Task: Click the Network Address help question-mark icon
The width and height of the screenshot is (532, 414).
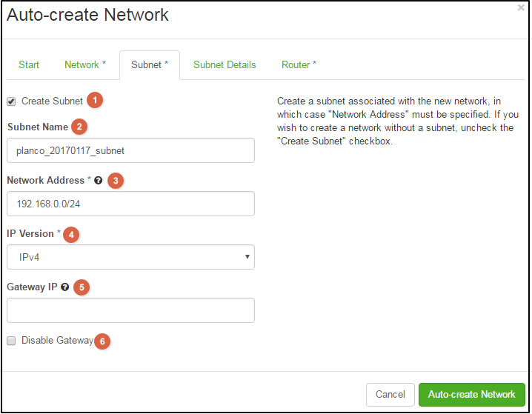Action: [x=99, y=181]
